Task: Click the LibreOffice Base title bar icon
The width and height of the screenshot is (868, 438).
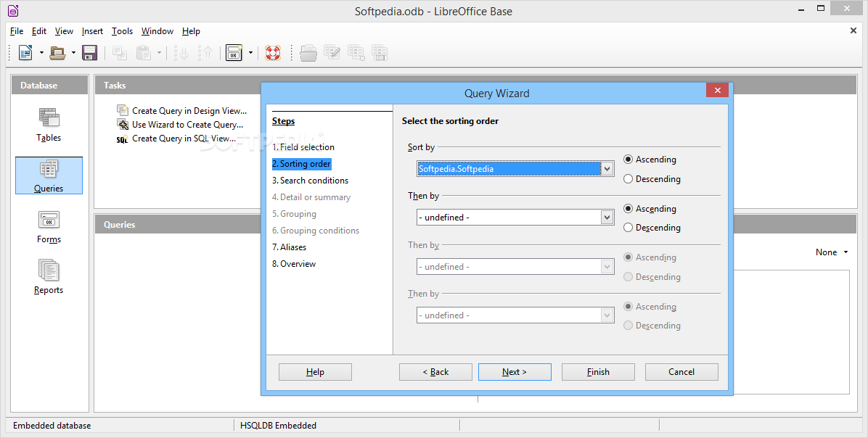Action: [13, 10]
